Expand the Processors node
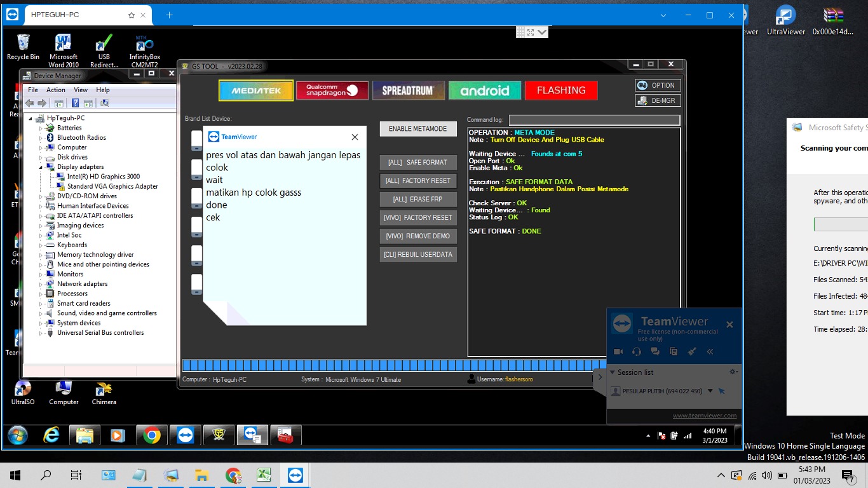 point(40,294)
